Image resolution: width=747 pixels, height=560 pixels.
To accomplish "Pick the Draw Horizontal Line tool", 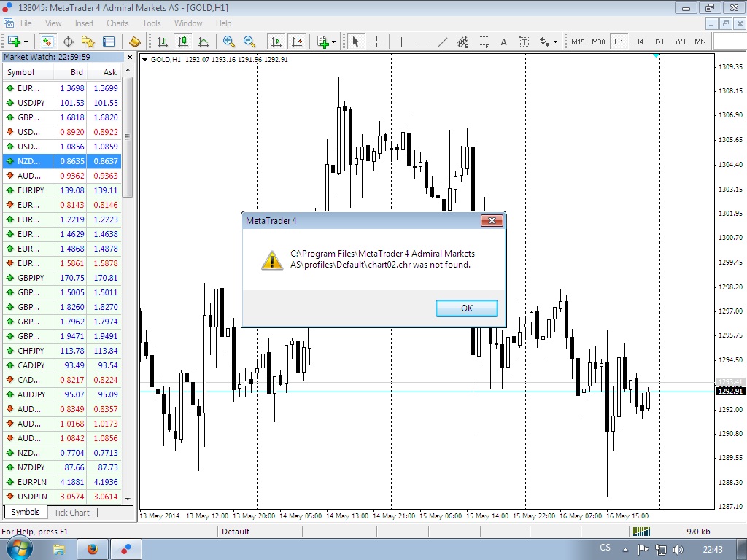I will click(422, 42).
